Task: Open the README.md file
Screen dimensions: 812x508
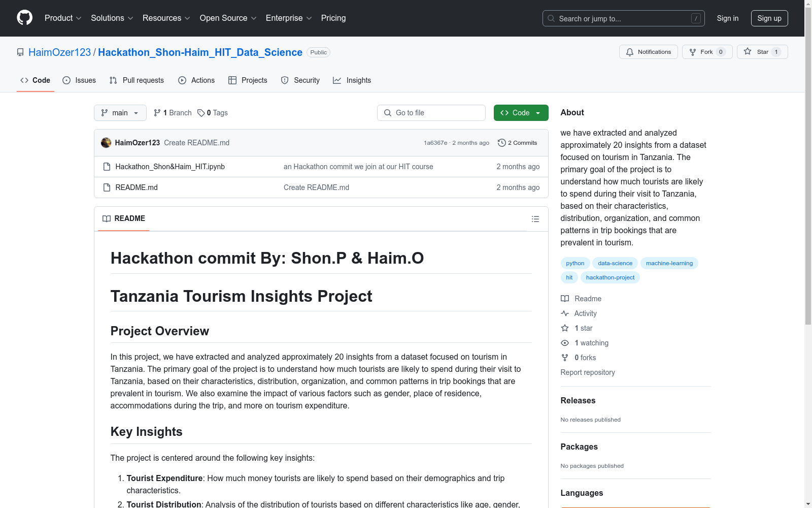Action: [x=137, y=187]
